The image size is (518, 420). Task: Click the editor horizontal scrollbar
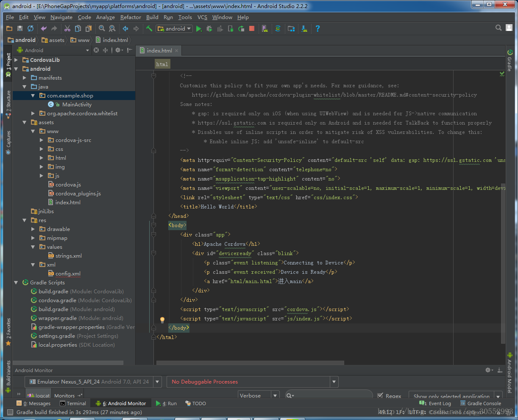pyautogui.click(x=250, y=363)
